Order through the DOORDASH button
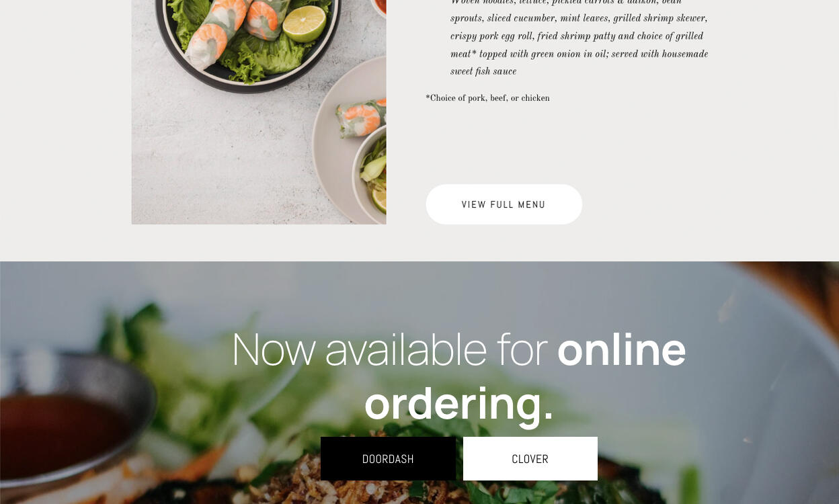839x504 pixels. pos(388,459)
